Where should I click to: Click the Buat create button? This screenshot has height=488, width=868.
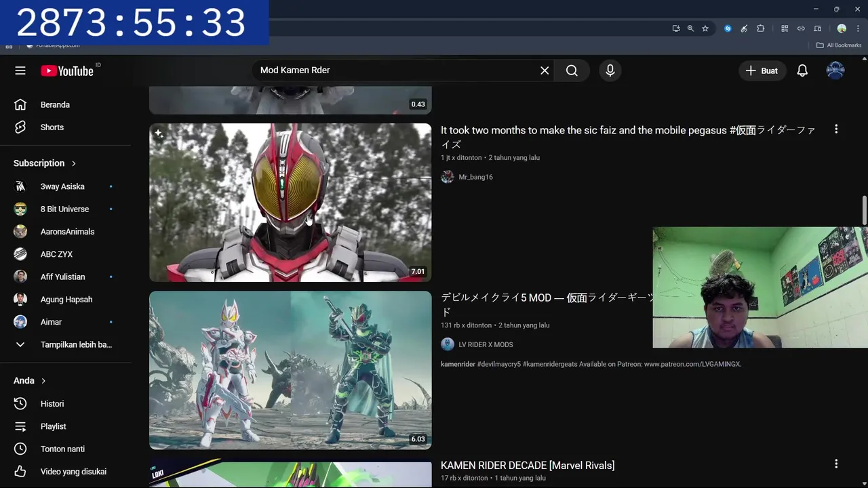[x=762, y=70]
